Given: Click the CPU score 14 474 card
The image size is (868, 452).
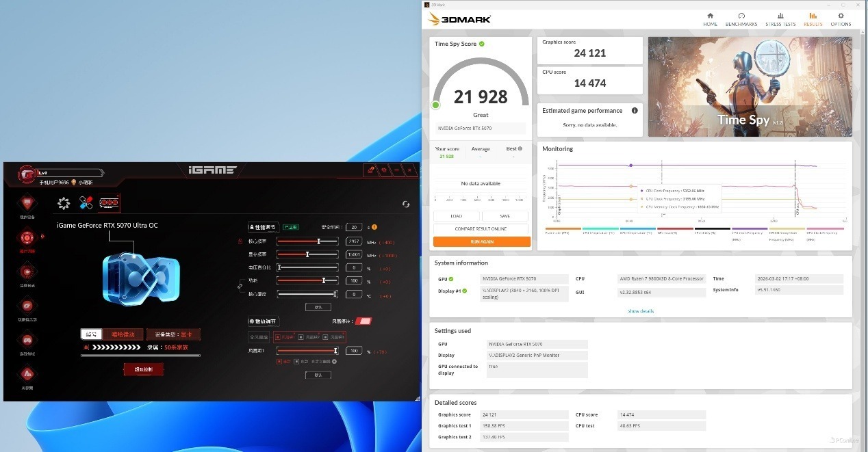Looking at the screenshot, I should coord(590,79).
